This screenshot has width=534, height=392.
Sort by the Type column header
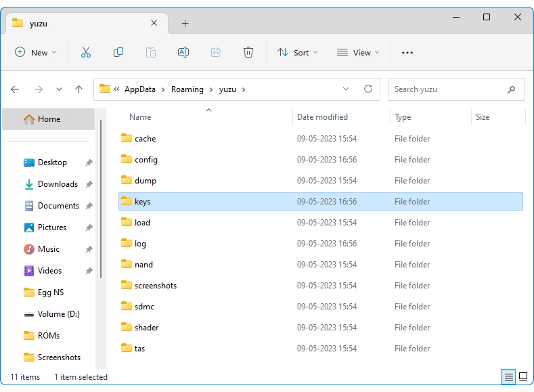pos(431,117)
